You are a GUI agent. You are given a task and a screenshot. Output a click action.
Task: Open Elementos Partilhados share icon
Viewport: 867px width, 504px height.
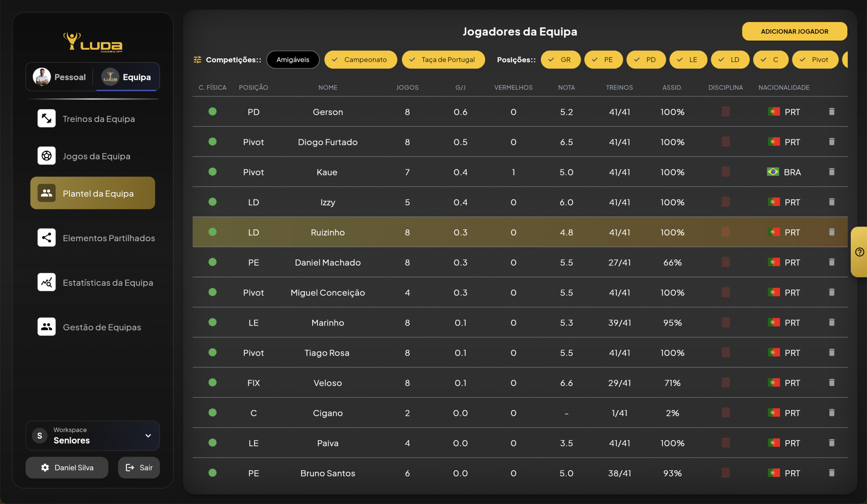(46, 237)
